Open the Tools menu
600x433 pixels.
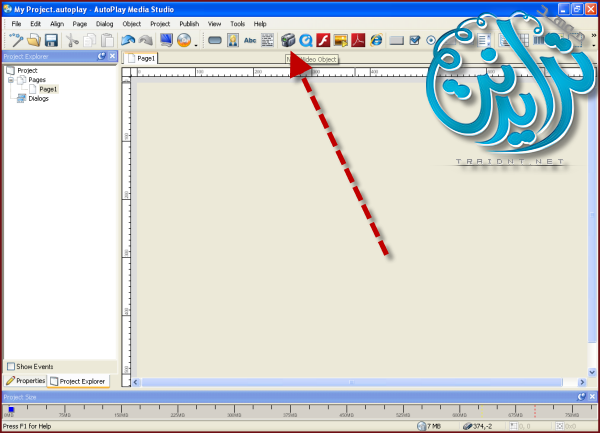click(237, 24)
